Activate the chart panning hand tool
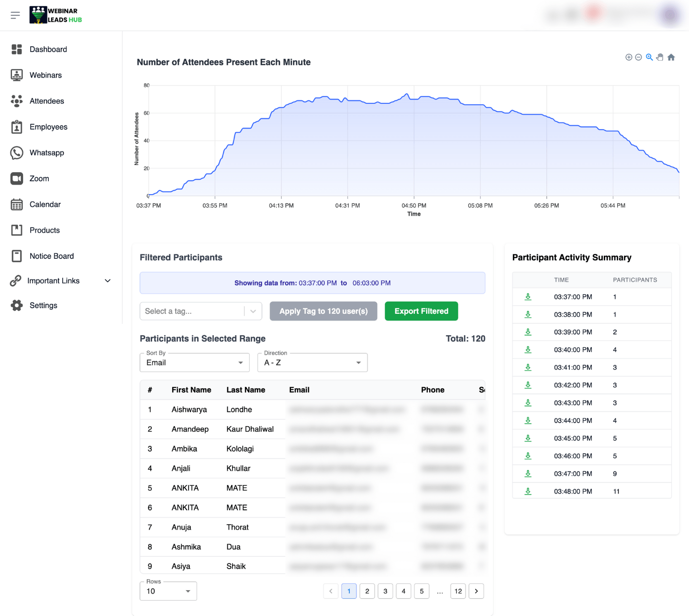Viewport: 689px width, 616px height. pyautogui.click(x=660, y=57)
